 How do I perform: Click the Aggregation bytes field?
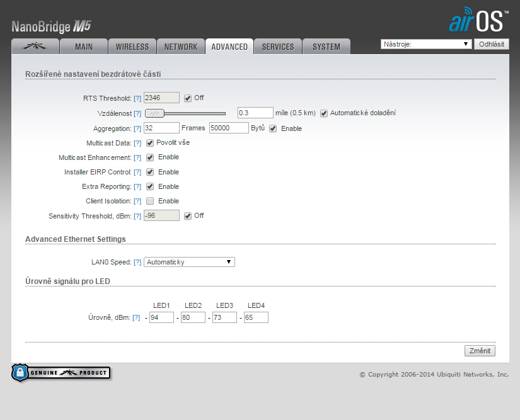click(229, 128)
